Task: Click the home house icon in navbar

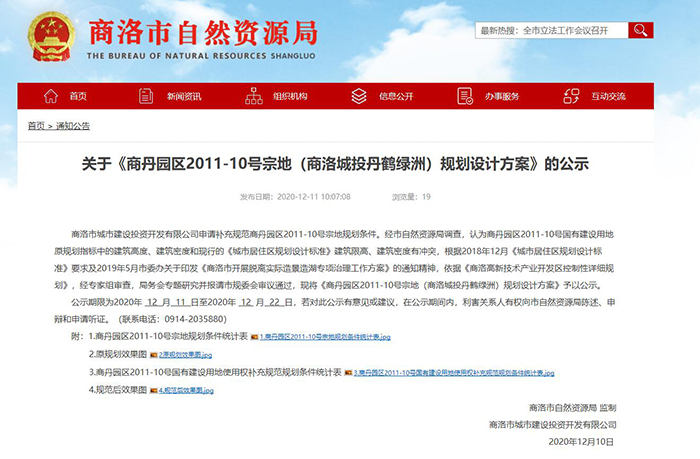Action: [51, 96]
